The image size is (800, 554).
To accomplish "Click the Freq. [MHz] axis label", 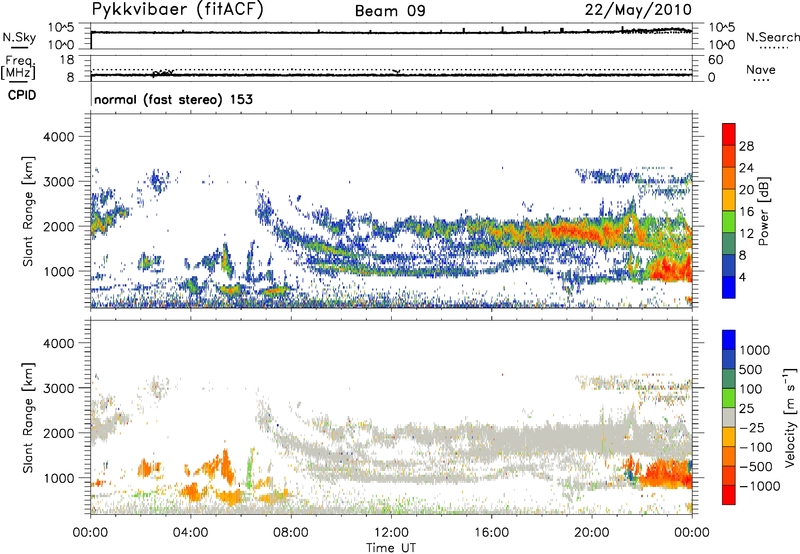I will tap(18, 67).
